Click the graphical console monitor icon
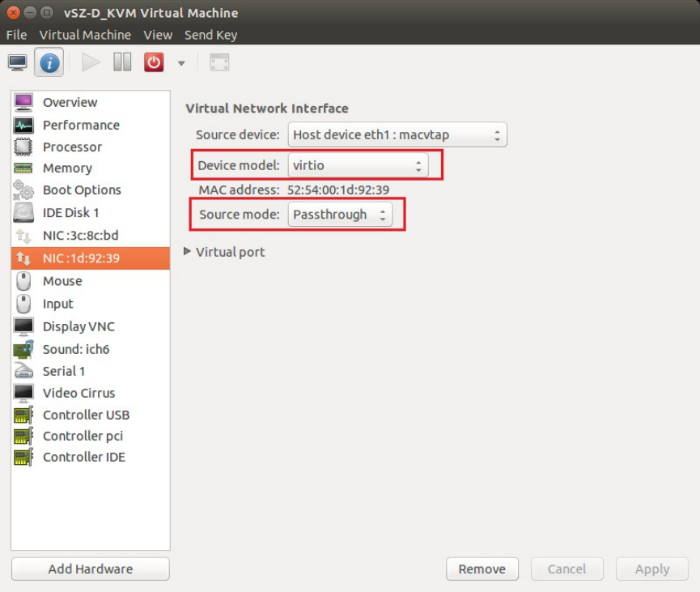The height and width of the screenshot is (592, 700). click(x=18, y=62)
